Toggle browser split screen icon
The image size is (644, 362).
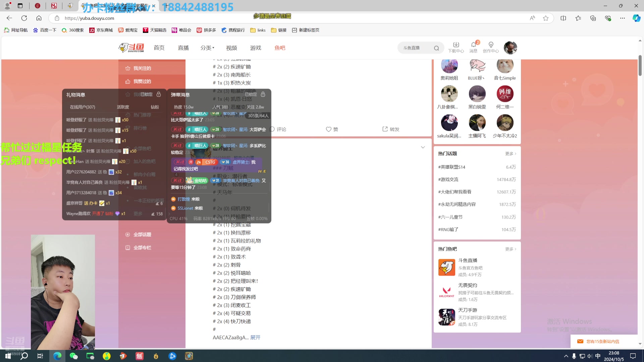click(563, 18)
